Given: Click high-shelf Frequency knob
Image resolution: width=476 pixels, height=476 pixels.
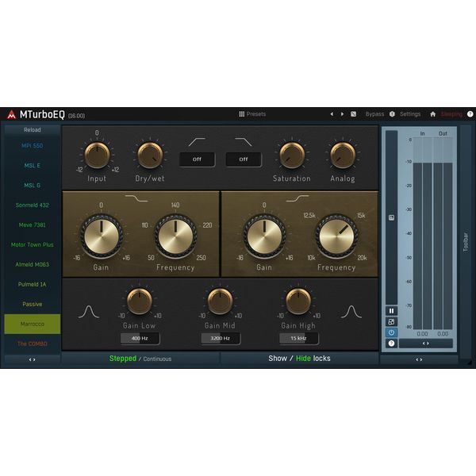Looking at the screenshot, I should (x=336, y=236).
